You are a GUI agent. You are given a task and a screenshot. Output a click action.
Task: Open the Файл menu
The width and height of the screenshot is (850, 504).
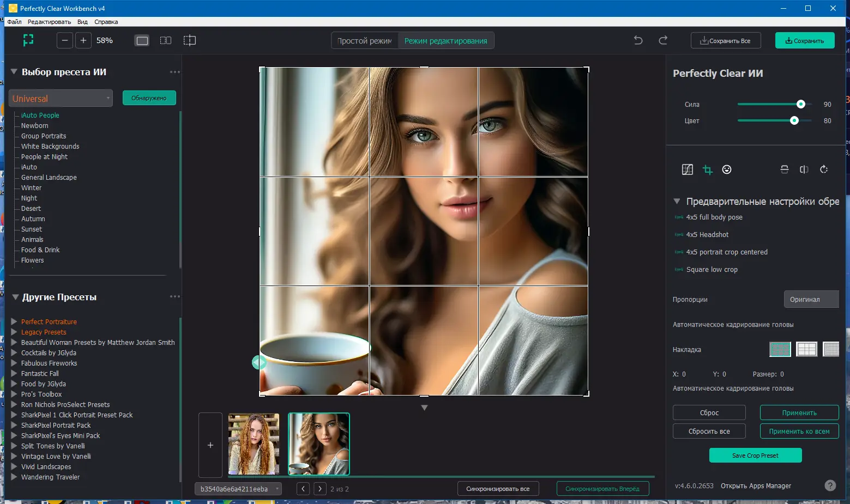coord(14,22)
